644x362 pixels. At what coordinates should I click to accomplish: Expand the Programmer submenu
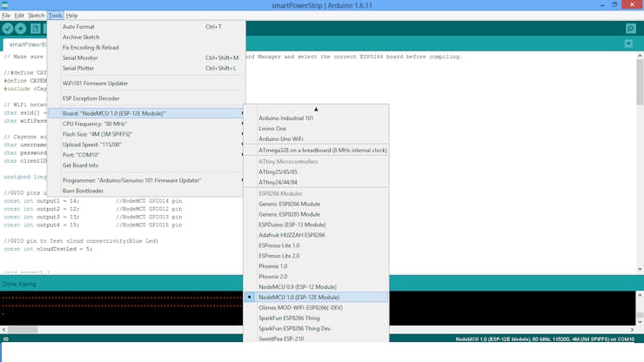coord(146,180)
